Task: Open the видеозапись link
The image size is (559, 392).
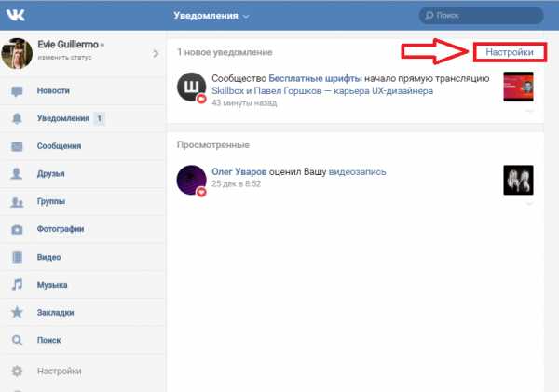Action: coord(357,171)
